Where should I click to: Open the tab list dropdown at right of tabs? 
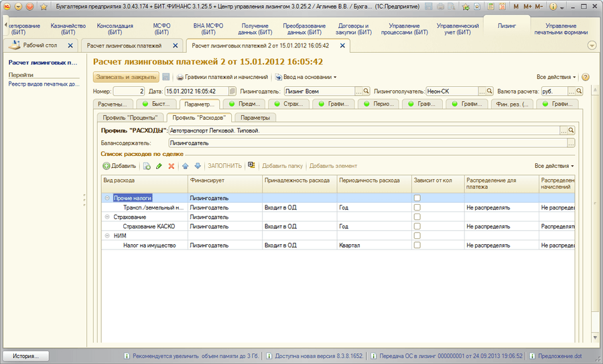click(592, 45)
